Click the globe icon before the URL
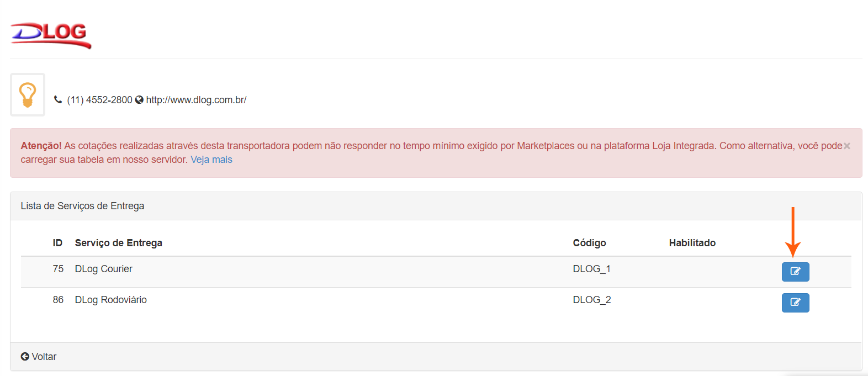The width and height of the screenshot is (868, 376). 139,100
